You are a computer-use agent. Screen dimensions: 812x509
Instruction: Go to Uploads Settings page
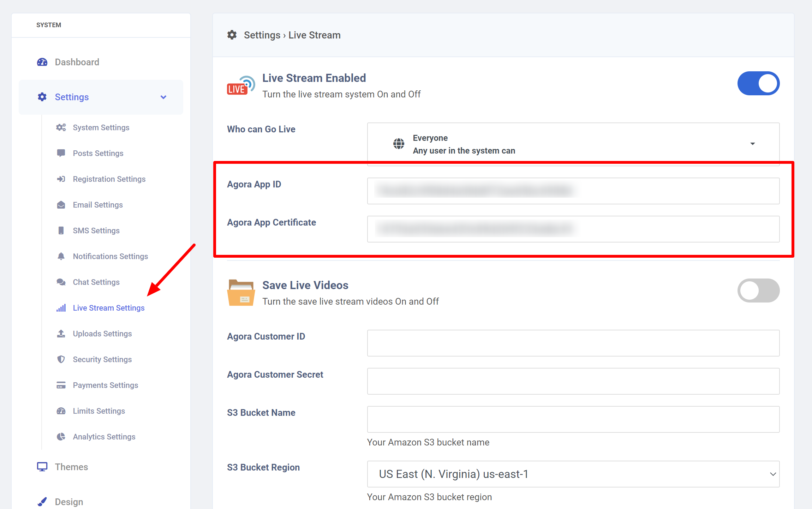[x=102, y=334]
